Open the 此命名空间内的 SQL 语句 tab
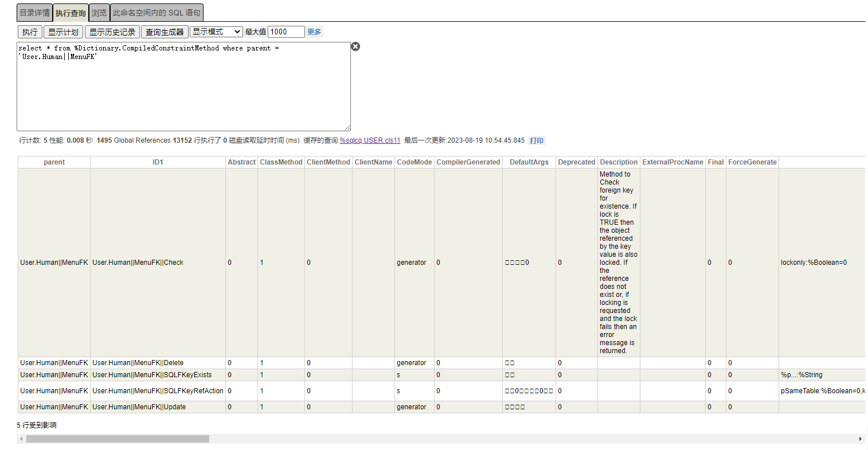This screenshot has width=868, height=450. pyautogui.click(x=157, y=13)
